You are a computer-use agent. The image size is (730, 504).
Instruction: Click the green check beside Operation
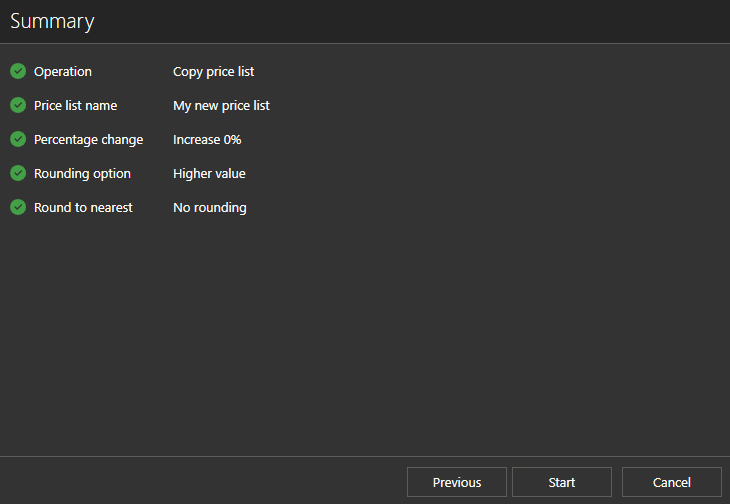pos(18,71)
